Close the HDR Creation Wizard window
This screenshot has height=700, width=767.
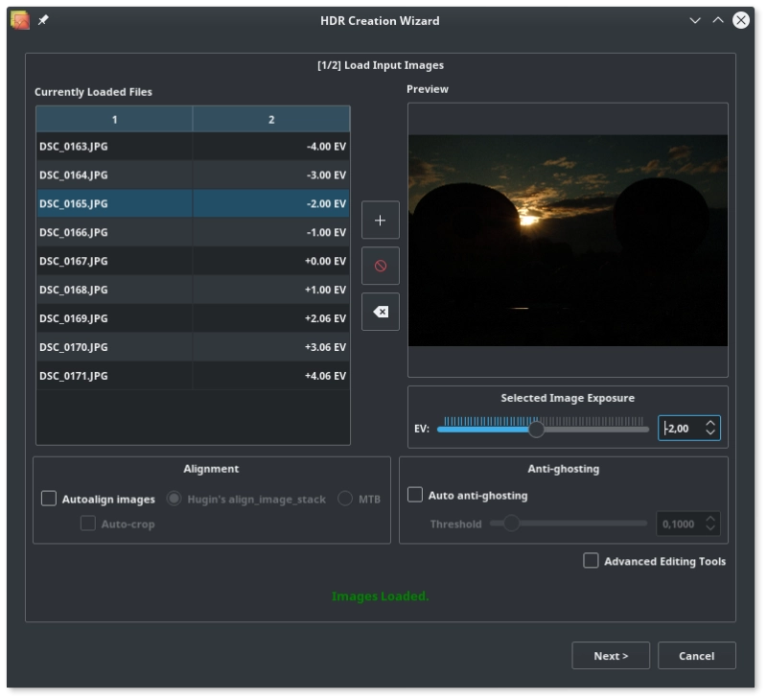(740, 20)
